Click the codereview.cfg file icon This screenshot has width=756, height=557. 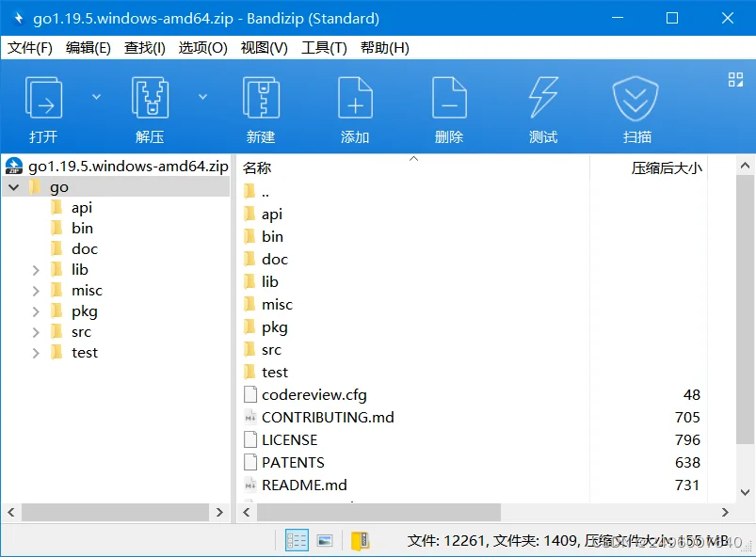click(250, 394)
